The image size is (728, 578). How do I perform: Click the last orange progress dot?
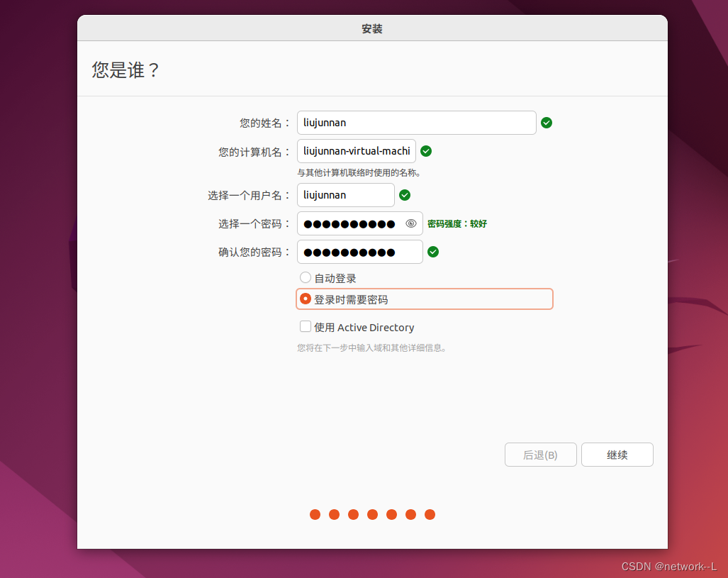coord(430,514)
